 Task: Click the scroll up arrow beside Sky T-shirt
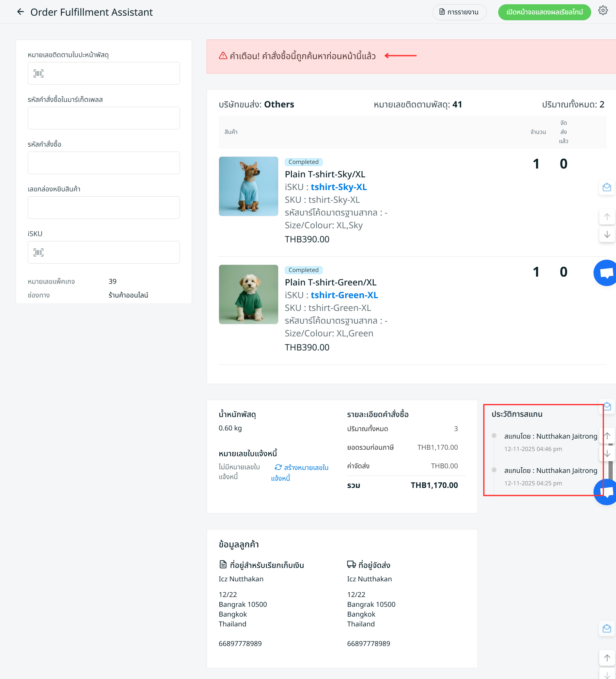coord(607,217)
